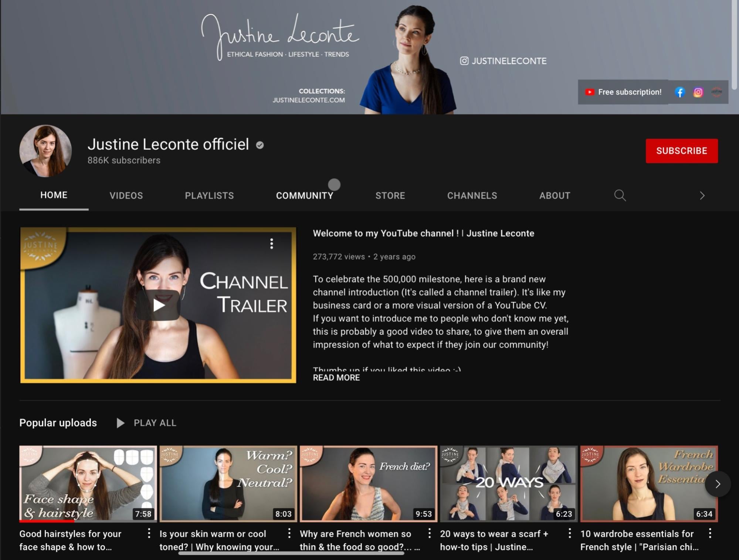The image size is (739, 560).
Task: Click the JUSTINELECONTE.COM text in banner
Action: (x=309, y=100)
